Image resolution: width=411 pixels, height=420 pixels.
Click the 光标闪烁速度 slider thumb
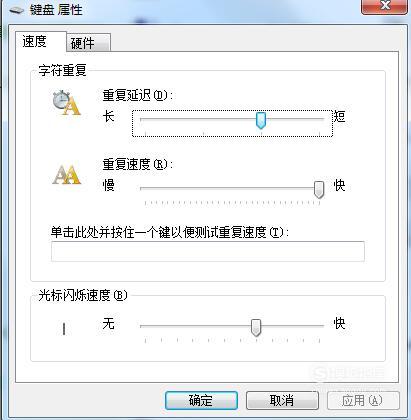[256, 328]
